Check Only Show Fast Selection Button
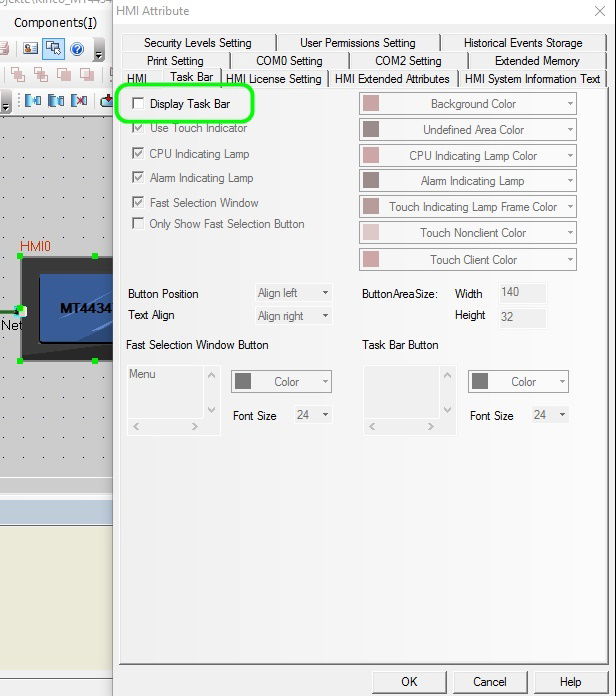Screen dimensions: 616x696 tap(138, 223)
